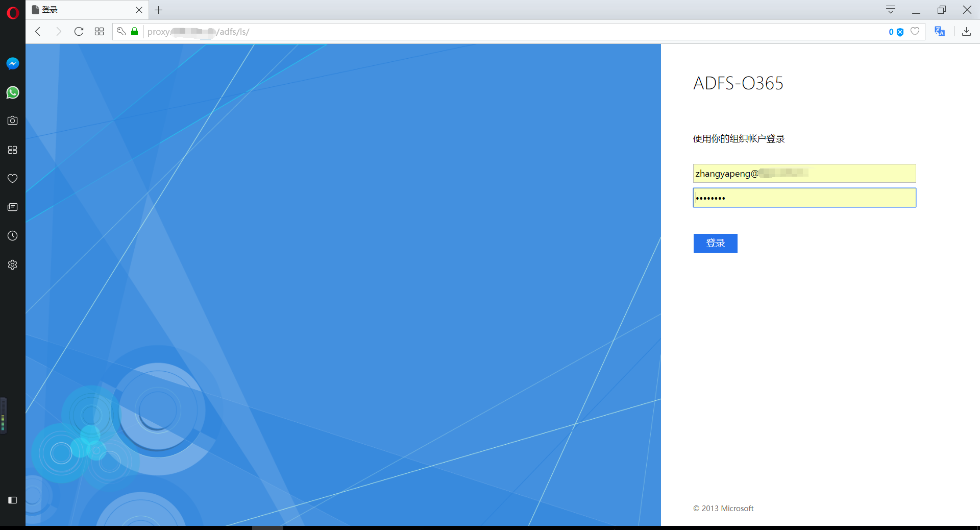Click the username email input field
The height and width of the screenshot is (530, 980).
point(804,173)
